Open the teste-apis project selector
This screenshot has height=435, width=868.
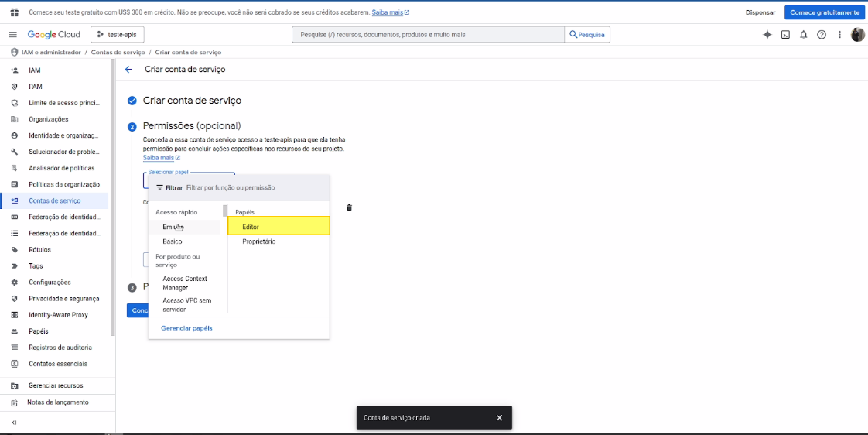pos(118,34)
